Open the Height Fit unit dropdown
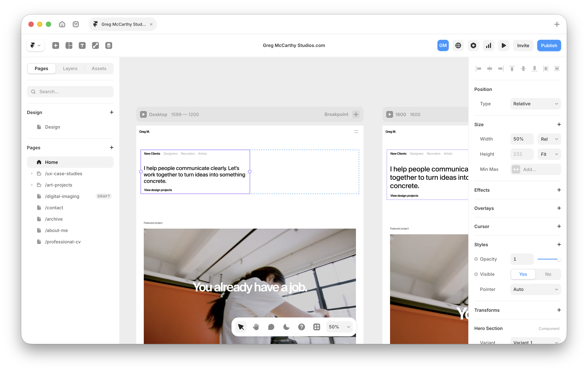 click(x=549, y=154)
